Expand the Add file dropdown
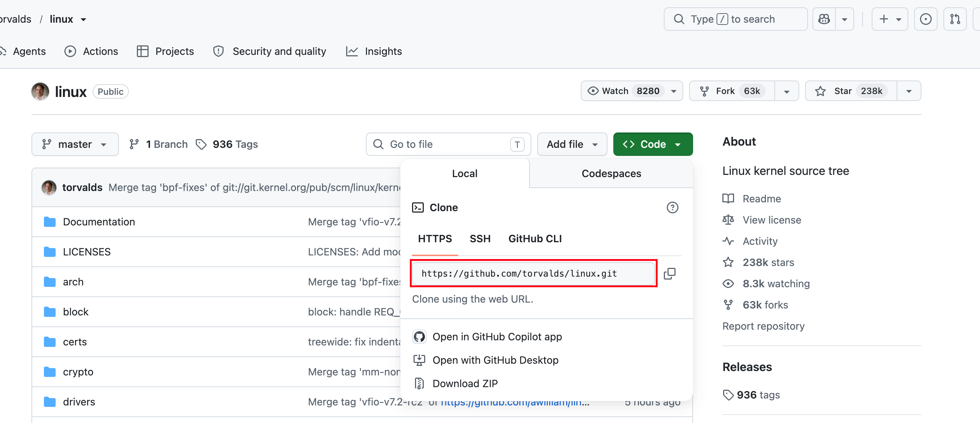The height and width of the screenshot is (423, 980). [x=572, y=144]
